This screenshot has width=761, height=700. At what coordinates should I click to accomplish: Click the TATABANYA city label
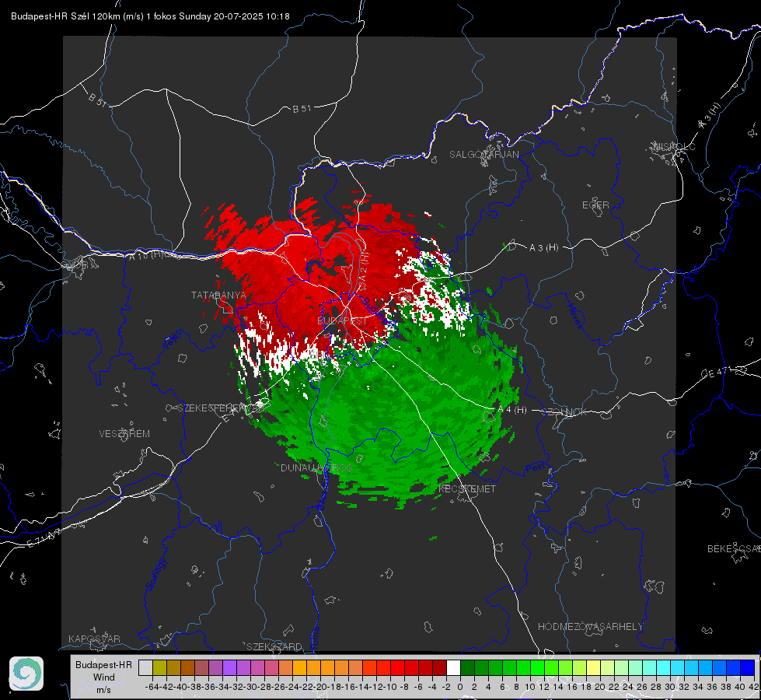(x=218, y=296)
